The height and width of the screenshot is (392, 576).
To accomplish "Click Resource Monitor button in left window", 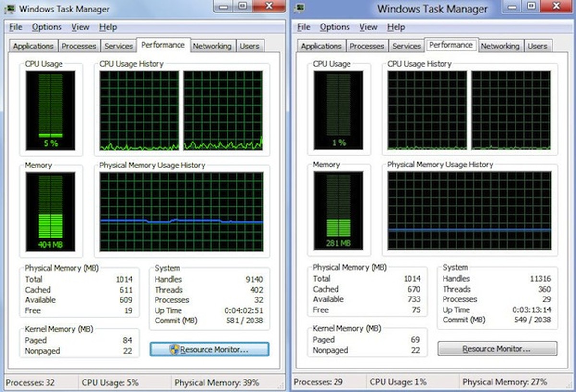I will click(209, 349).
